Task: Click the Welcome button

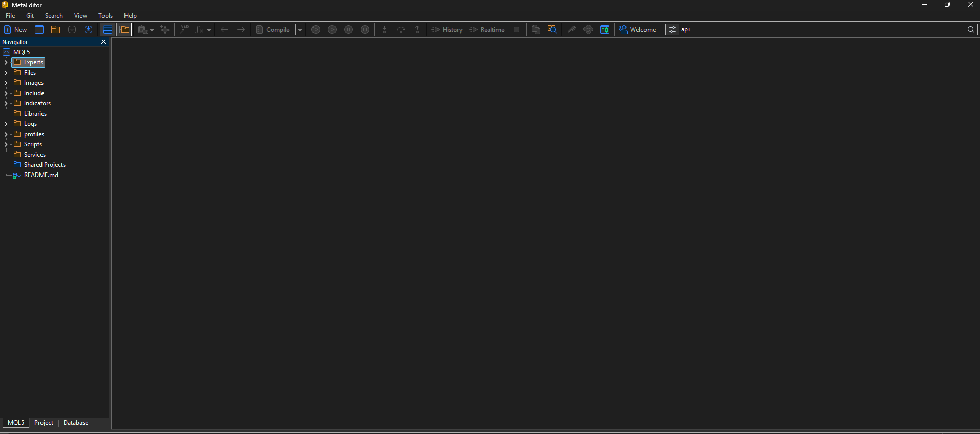Action: point(637,30)
